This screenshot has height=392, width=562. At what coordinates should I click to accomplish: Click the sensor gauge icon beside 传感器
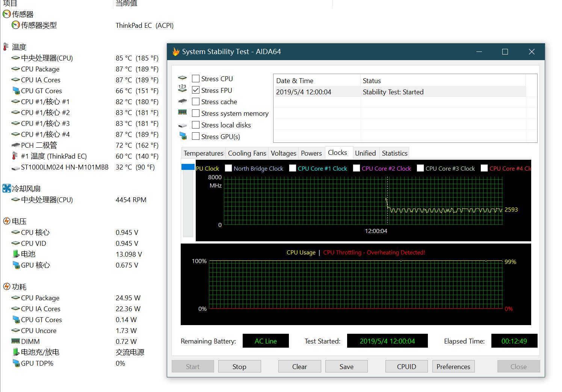click(x=6, y=14)
